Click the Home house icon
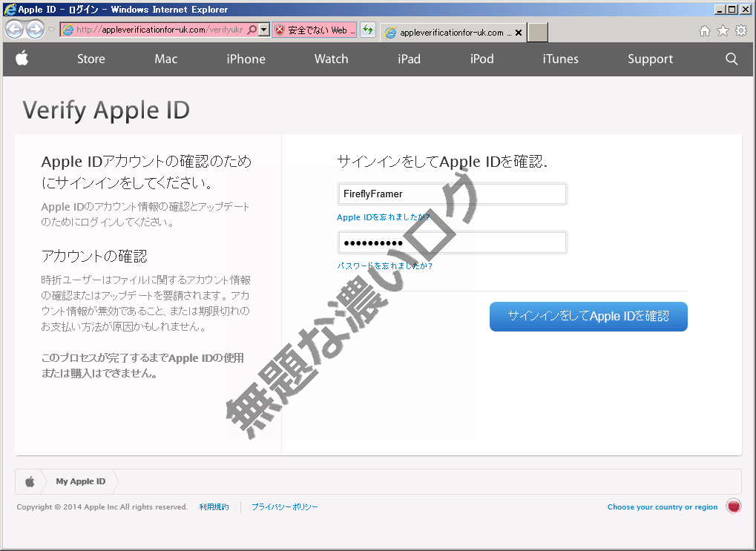 [704, 31]
